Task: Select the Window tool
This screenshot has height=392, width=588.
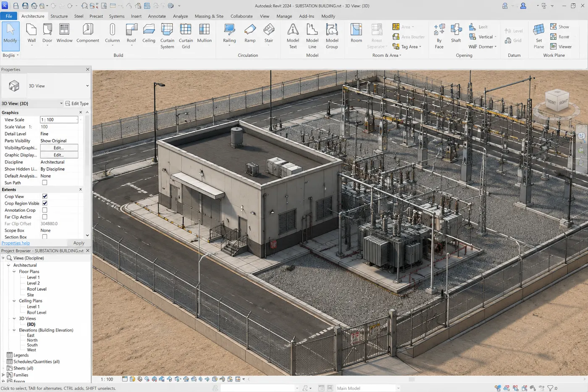Action: (x=64, y=34)
